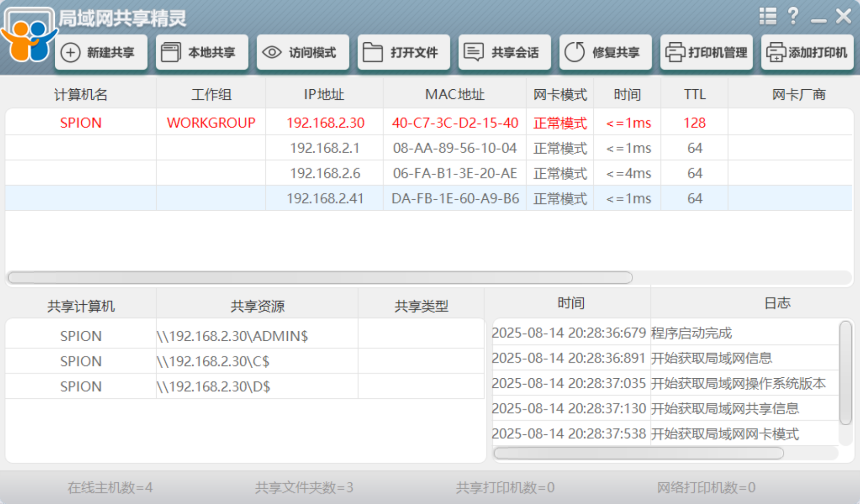The width and height of the screenshot is (860, 504).
Task: Click the 新建共享 plus icon
Action: click(x=71, y=52)
